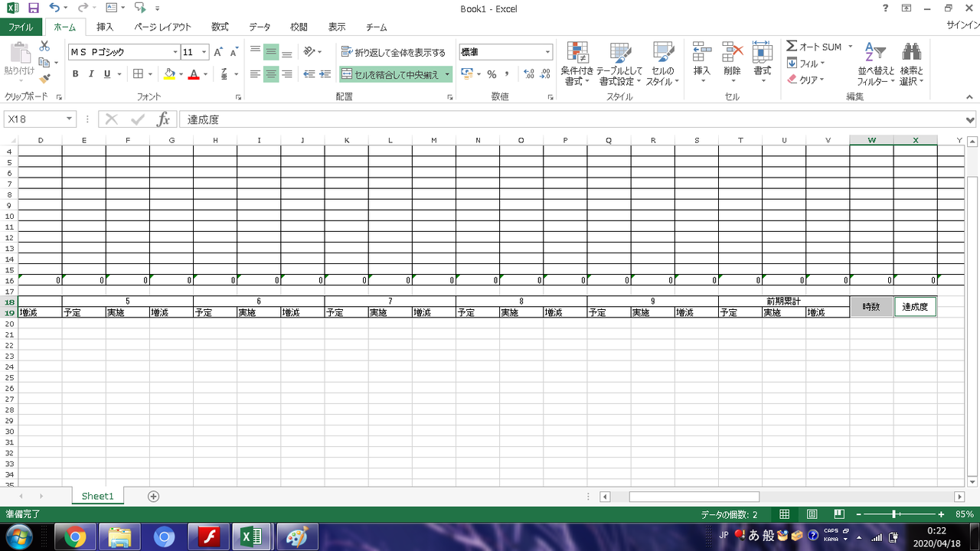This screenshot has height=551, width=980.
Task: Decrease decimal places
Action: pyautogui.click(x=545, y=74)
